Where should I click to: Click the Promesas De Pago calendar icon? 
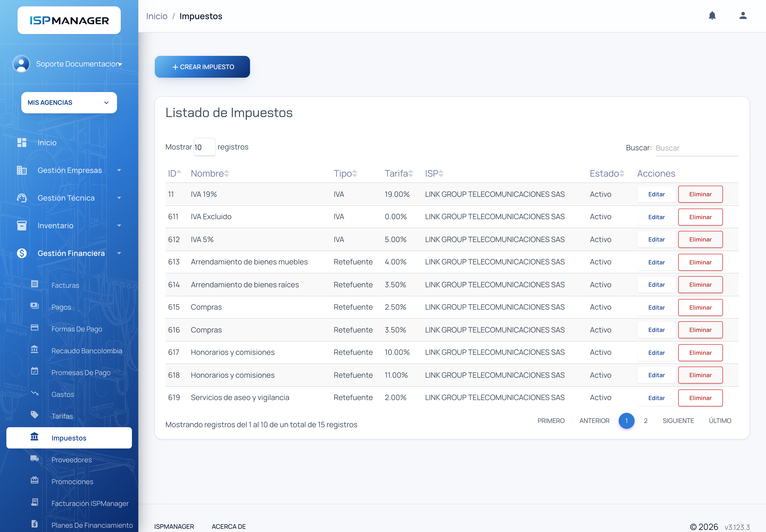[x=35, y=371]
